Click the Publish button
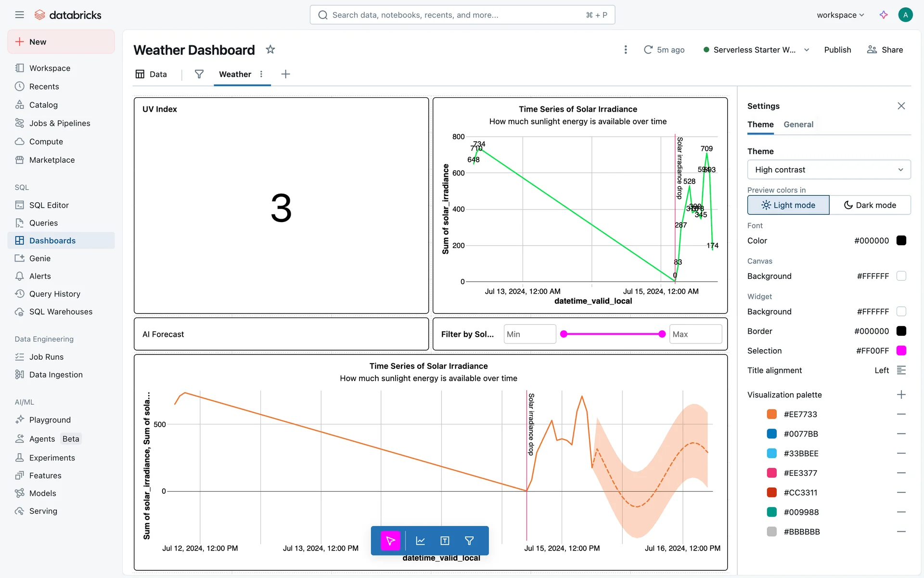The width and height of the screenshot is (924, 578). tap(837, 50)
